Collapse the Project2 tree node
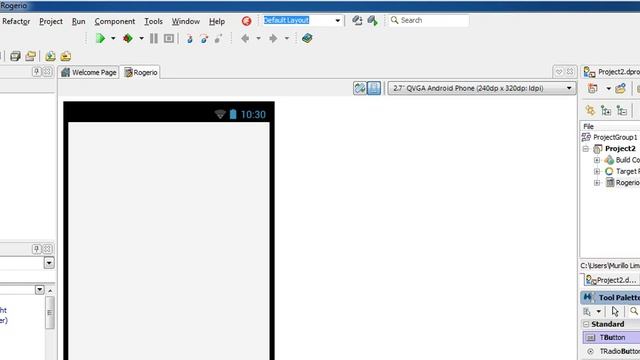The image size is (640, 360). (586, 149)
